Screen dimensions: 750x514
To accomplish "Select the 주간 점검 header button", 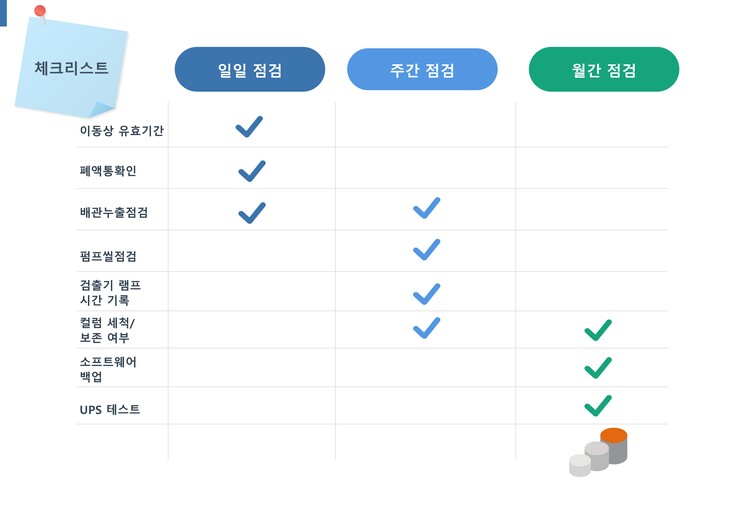I will pos(422,70).
